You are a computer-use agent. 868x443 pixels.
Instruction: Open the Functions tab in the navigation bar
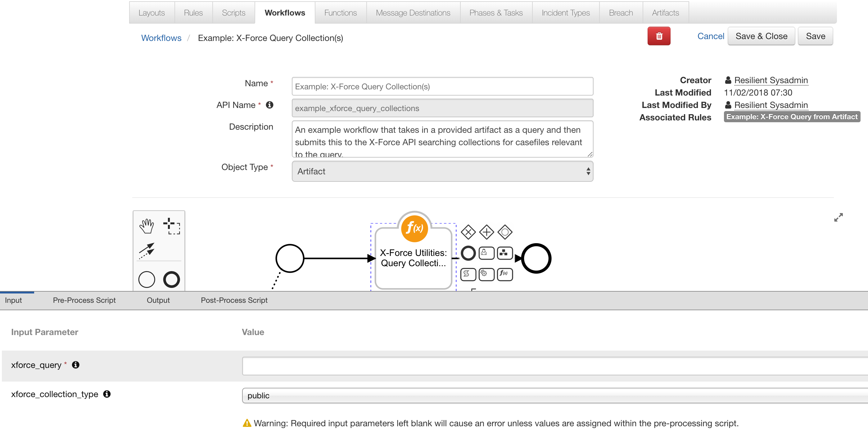340,12
